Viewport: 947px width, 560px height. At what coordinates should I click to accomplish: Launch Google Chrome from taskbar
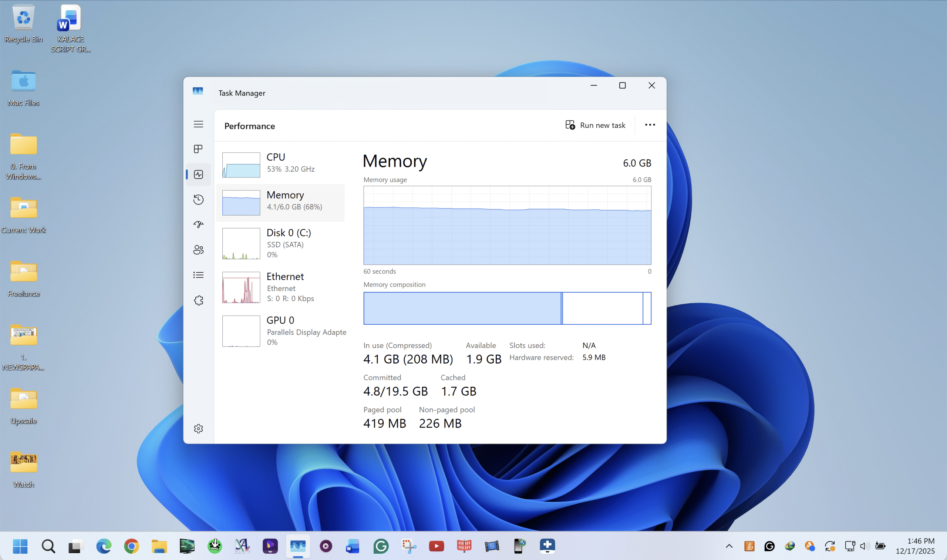(x=131, y=546)
